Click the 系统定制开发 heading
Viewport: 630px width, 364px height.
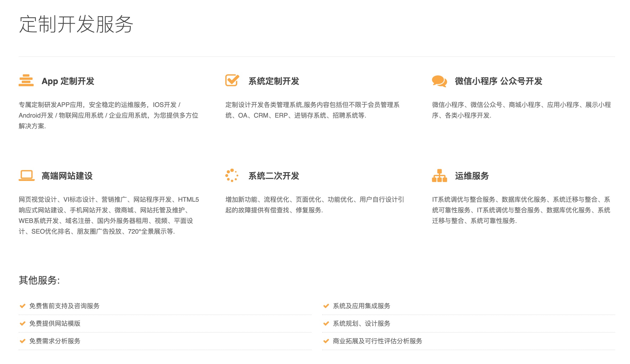[x=273, y=81]
